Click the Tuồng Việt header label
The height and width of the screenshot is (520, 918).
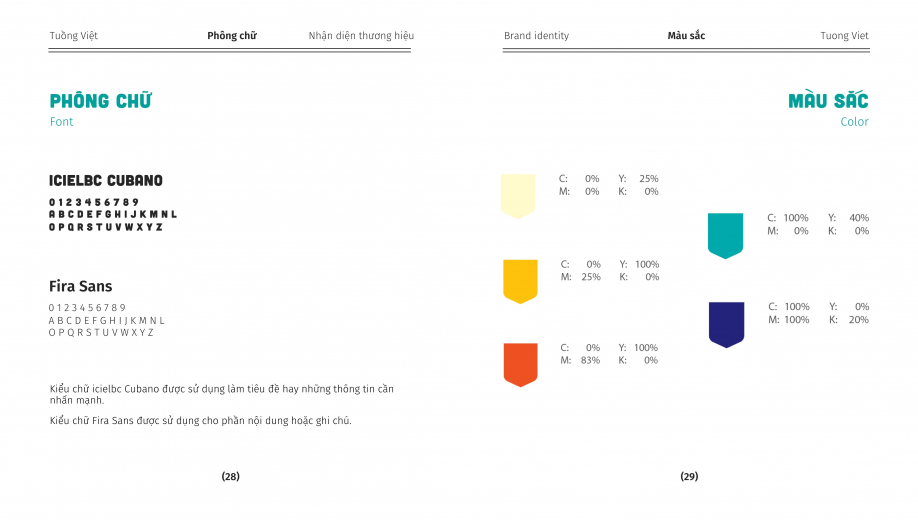(x=74, y=36)
